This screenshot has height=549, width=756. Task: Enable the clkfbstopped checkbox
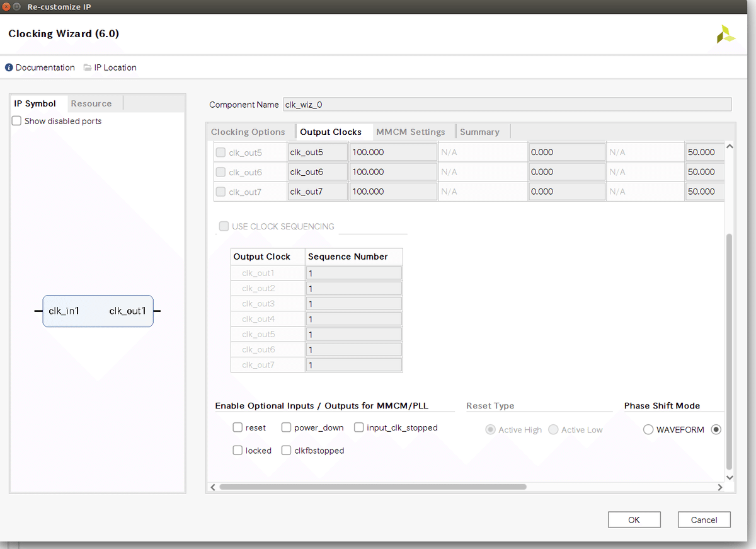[286, 450]
